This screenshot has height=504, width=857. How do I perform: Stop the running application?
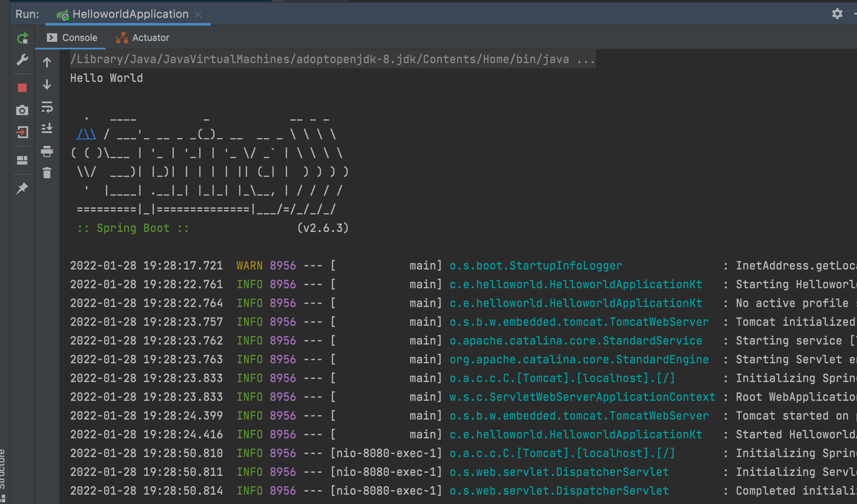[22, 88]
